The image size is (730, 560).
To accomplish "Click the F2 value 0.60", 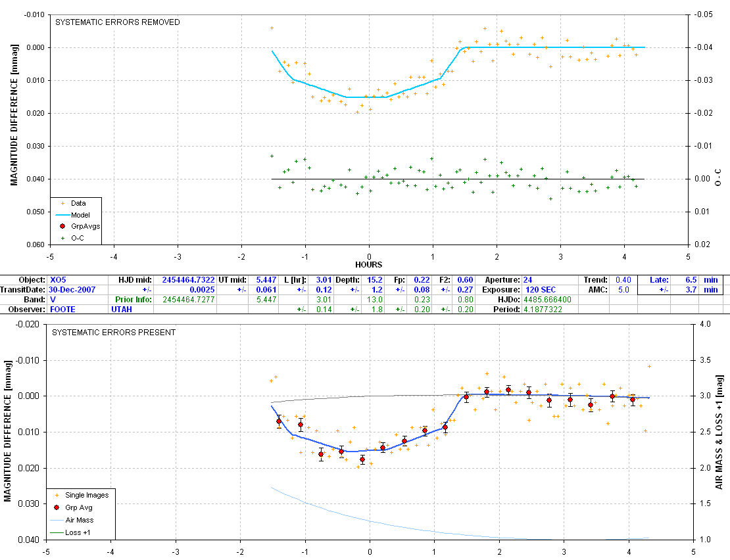I will click(465, 280).
